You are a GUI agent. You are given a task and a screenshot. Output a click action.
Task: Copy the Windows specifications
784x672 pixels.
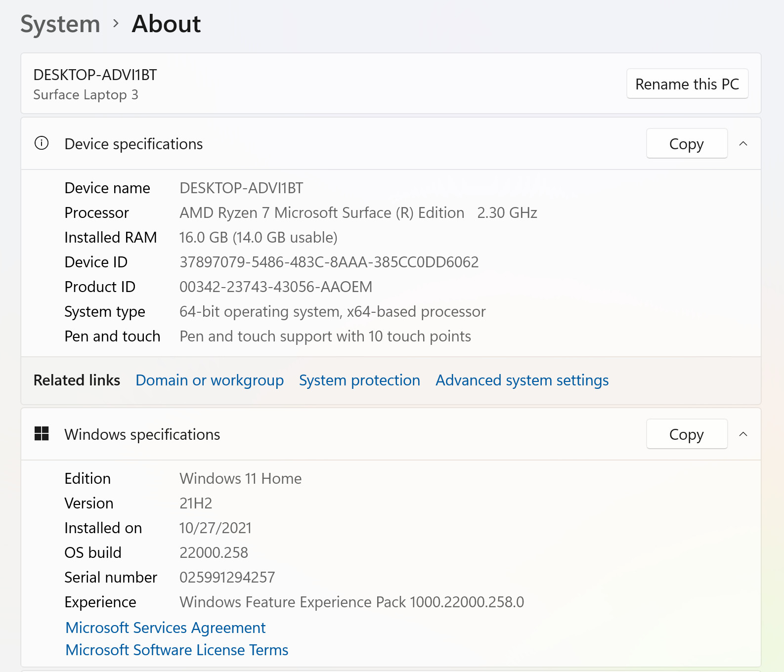click(x=687, y=434)
